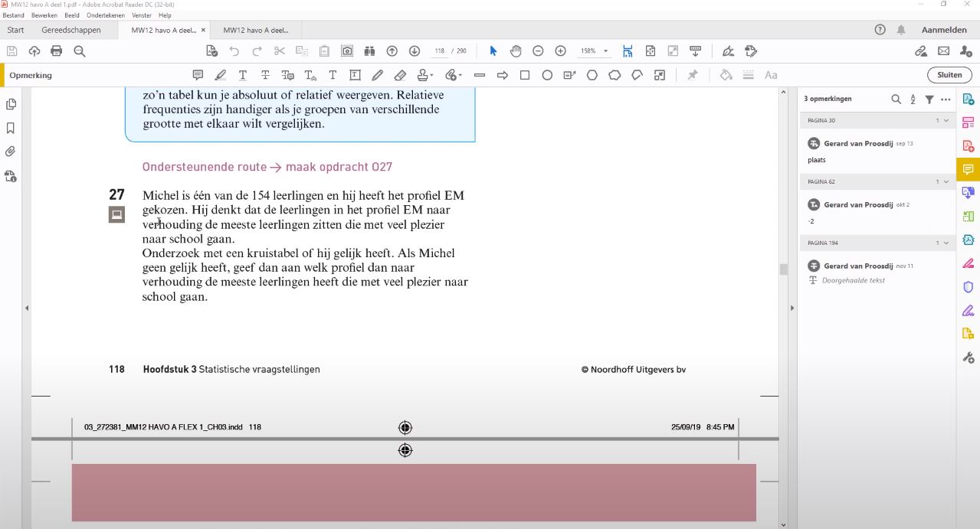Filter comments with funnel icon
Screen dimensions: 980x529
(x=929, y=100)
